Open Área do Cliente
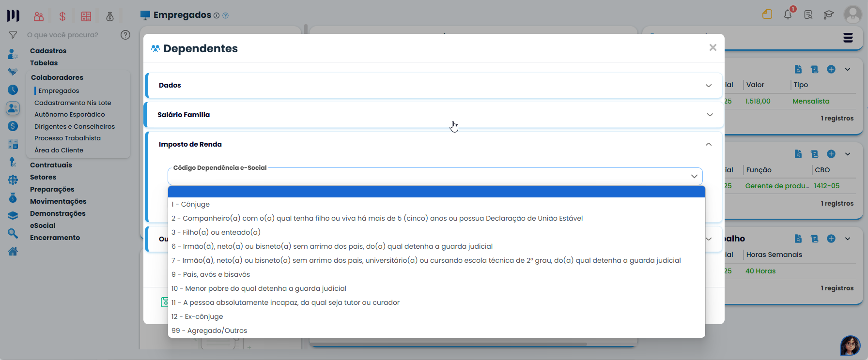This screenshot has height=360, width=868. (x=59, y=150)
